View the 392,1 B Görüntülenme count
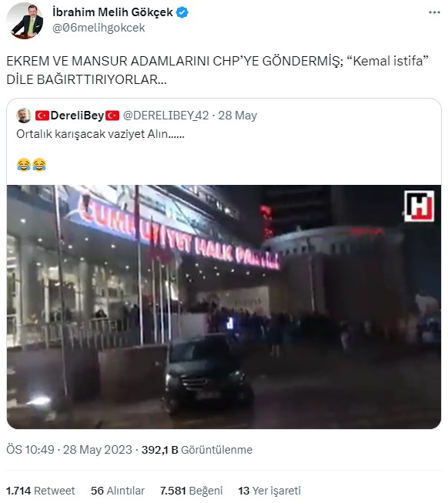The height and width of the screenshot is (503, 448). pyautogui.click(x=197, y=450)
